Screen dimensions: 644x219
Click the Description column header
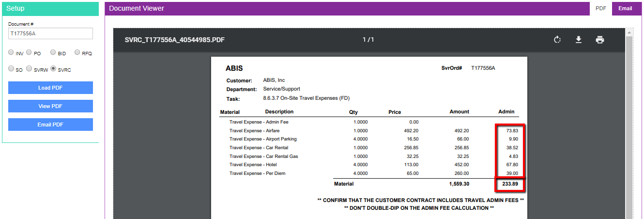pos(279,112)
